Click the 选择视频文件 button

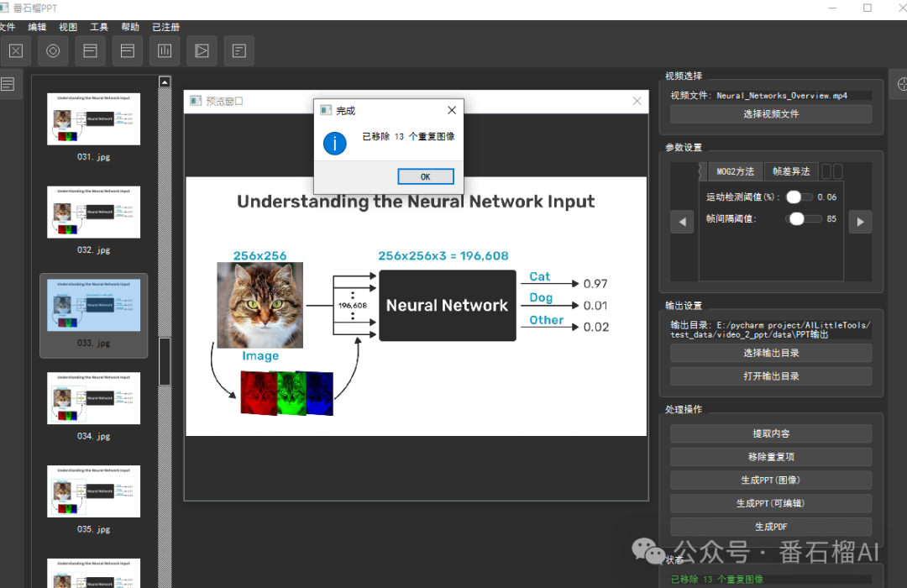[x=771, y=114]
